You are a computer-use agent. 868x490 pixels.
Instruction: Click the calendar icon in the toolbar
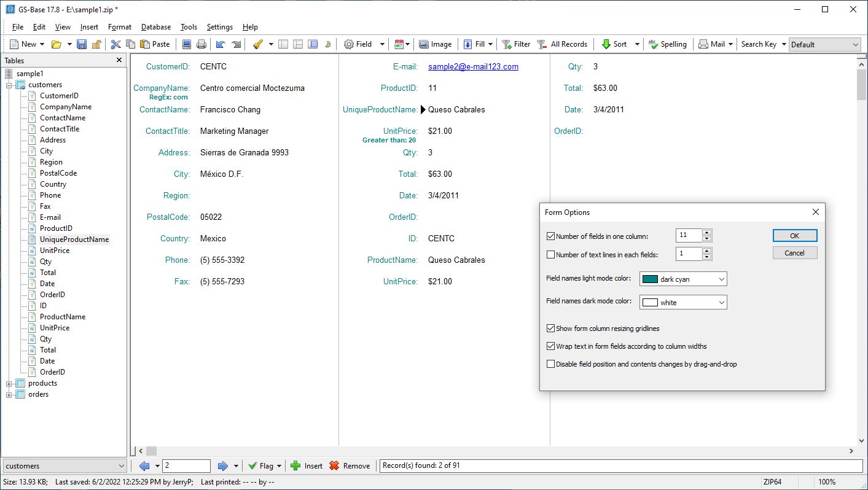399,44
